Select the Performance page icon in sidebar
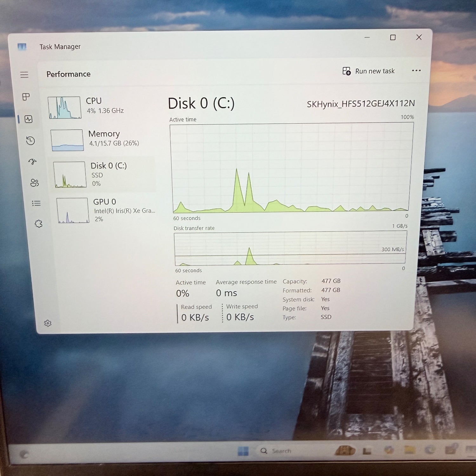Image resolution: width=476 pixels, height=476 pixels. point(29,119)
